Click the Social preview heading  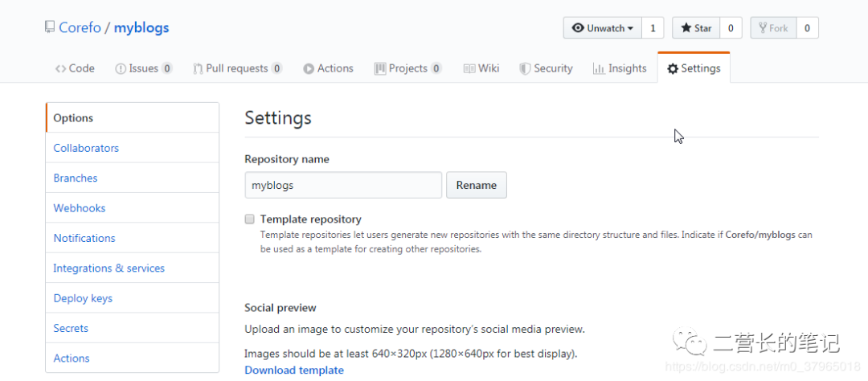click(x=280, y=307)
